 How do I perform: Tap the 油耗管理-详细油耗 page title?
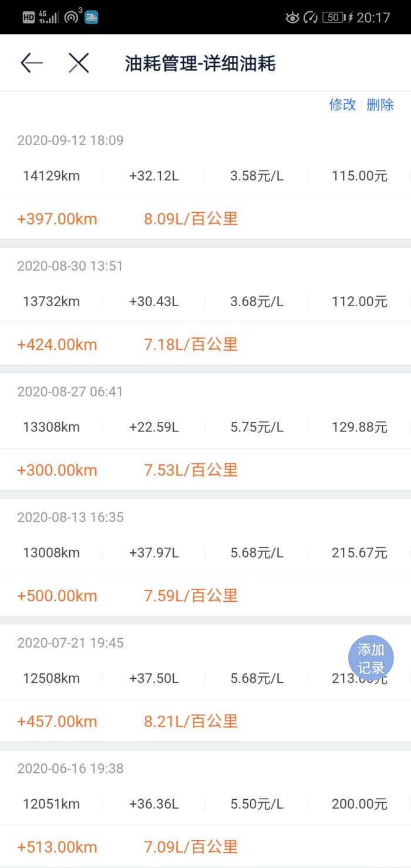pos(200,63)
